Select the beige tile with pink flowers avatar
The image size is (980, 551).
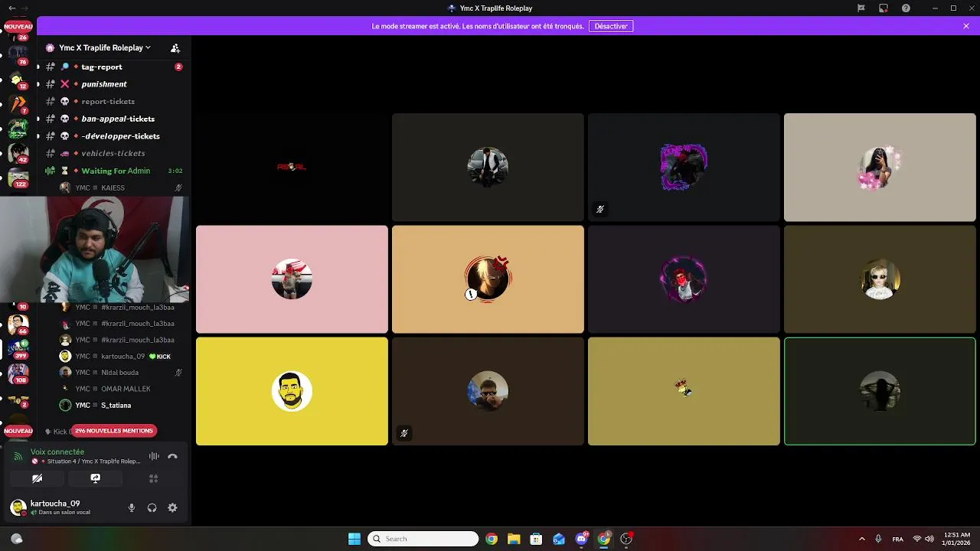coord(880,168)
